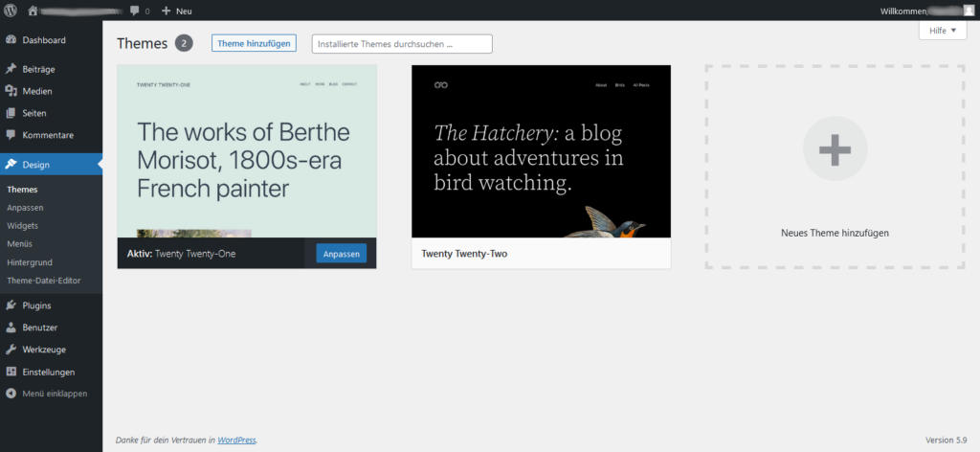
Task: Open Medien library menu item
Action: click(x=52, y=91)
